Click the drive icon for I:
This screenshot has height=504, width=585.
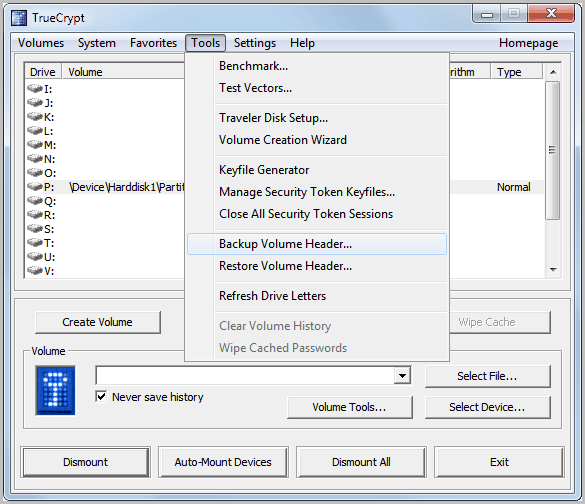(35, 89)
